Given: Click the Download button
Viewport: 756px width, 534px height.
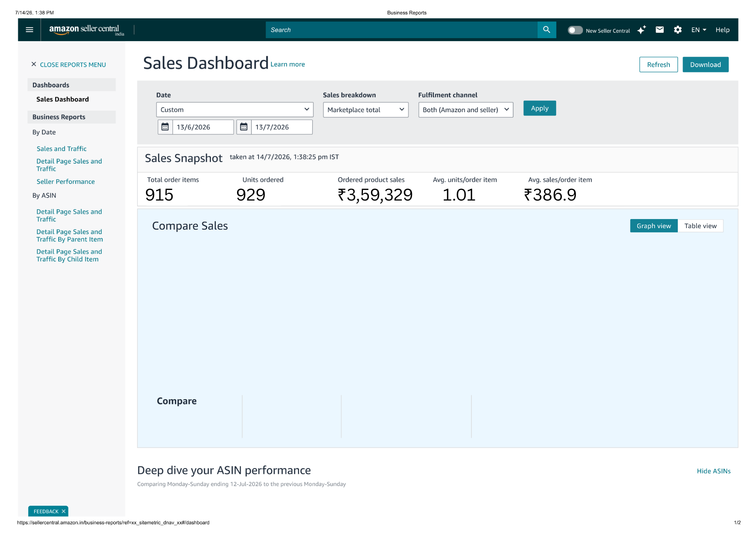Looking at the screenshot, I should click(x=705, y=65).
